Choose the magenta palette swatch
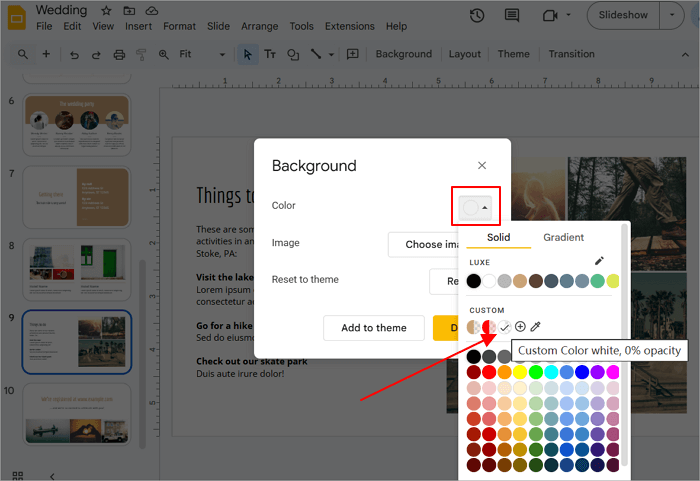 (613, 372)
